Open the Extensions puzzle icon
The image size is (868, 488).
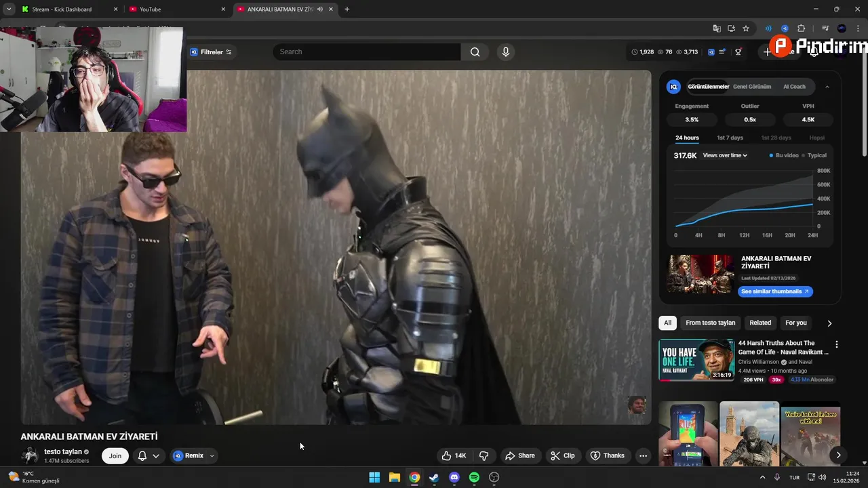coord(801,28)
